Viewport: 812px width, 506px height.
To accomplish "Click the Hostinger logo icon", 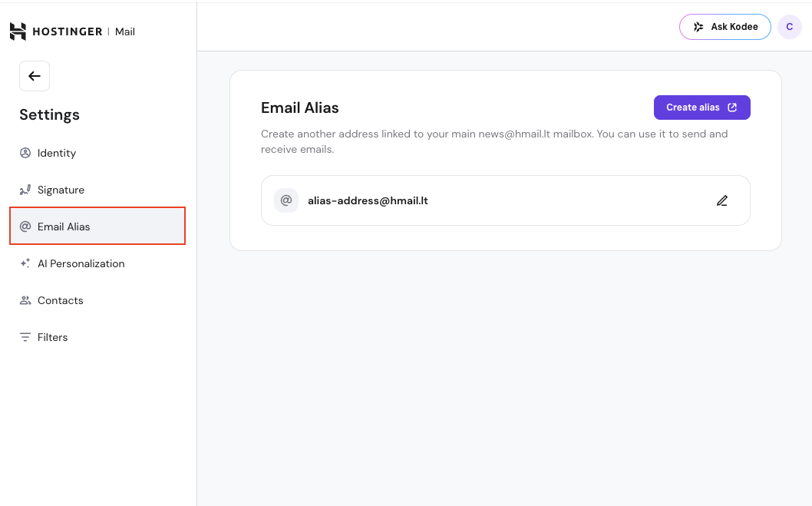I will coord(18,31).
